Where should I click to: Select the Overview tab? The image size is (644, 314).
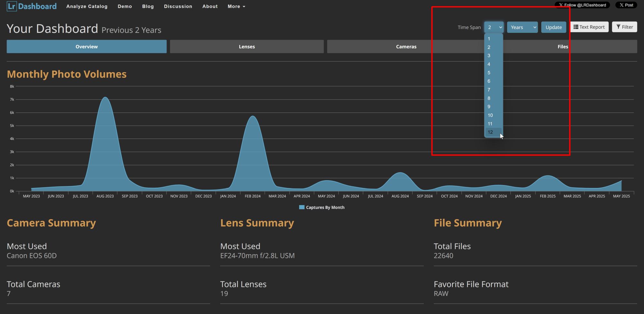pyautogui.click(x=87, y=47)
